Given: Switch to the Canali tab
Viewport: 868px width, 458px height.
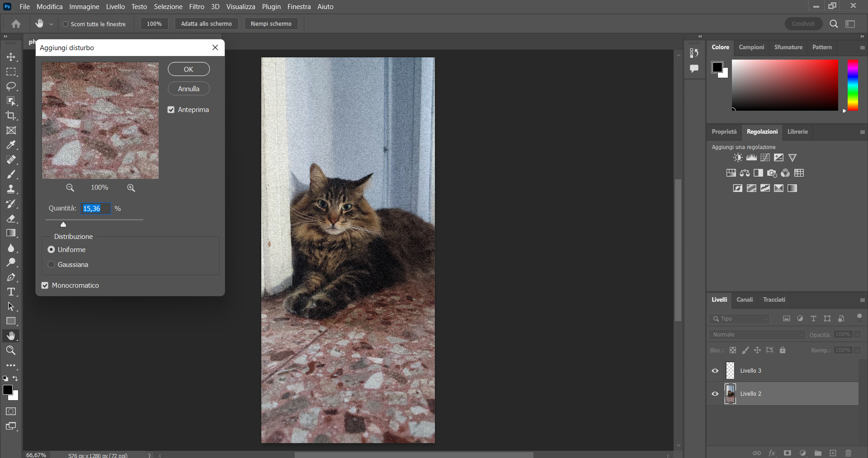Looking at the screenshot, I should (x=744, y=299).
